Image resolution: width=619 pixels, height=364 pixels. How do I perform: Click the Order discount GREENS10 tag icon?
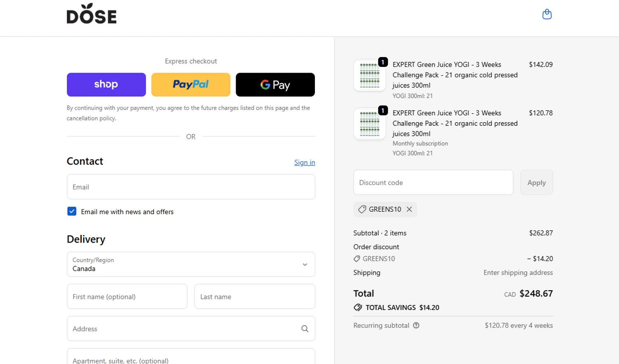pyautogui.click(x=357, y=259)
